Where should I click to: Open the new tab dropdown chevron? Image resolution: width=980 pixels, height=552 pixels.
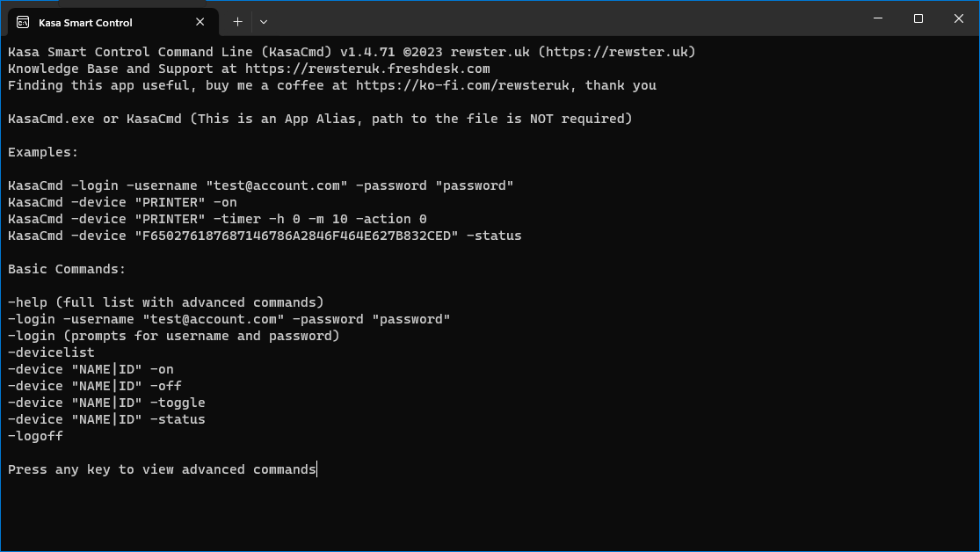pos(263,22)
